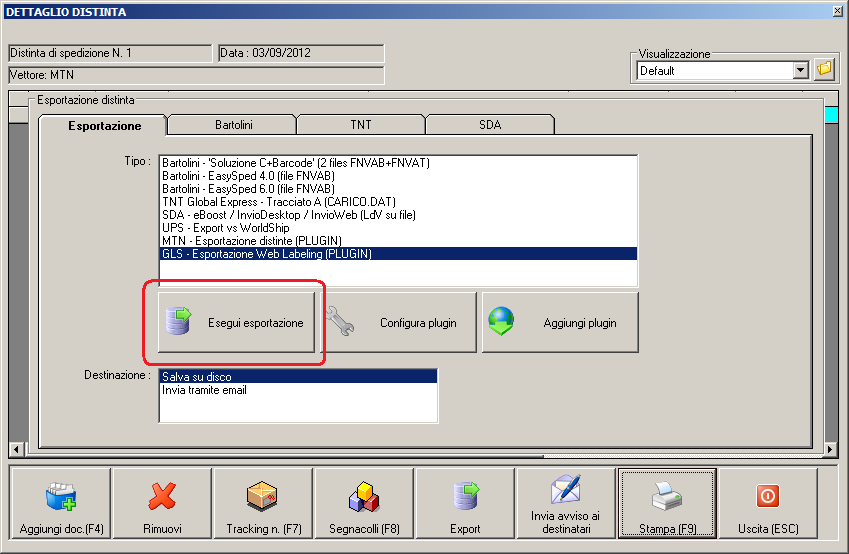Select Bartolini 'Soluzione C+Barcode' export type

398,162
